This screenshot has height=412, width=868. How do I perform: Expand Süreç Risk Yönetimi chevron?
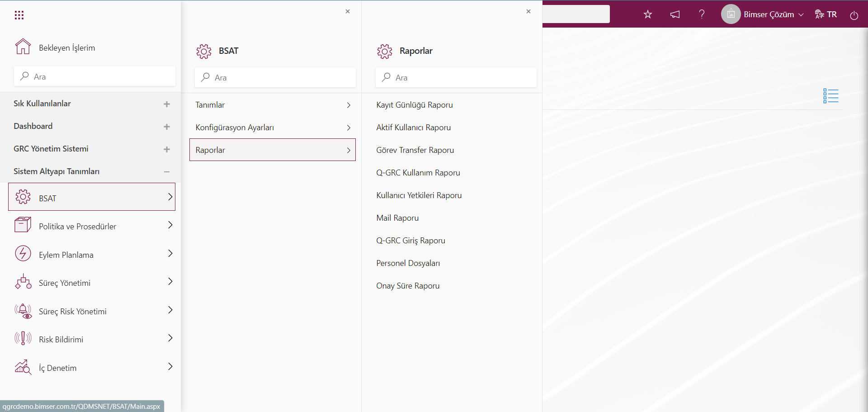[x=170, y=310]
